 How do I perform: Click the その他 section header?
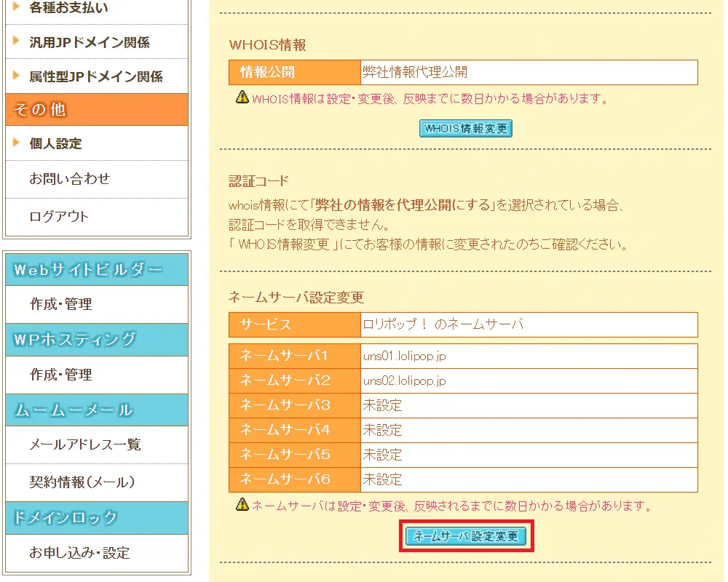point(96,110)
